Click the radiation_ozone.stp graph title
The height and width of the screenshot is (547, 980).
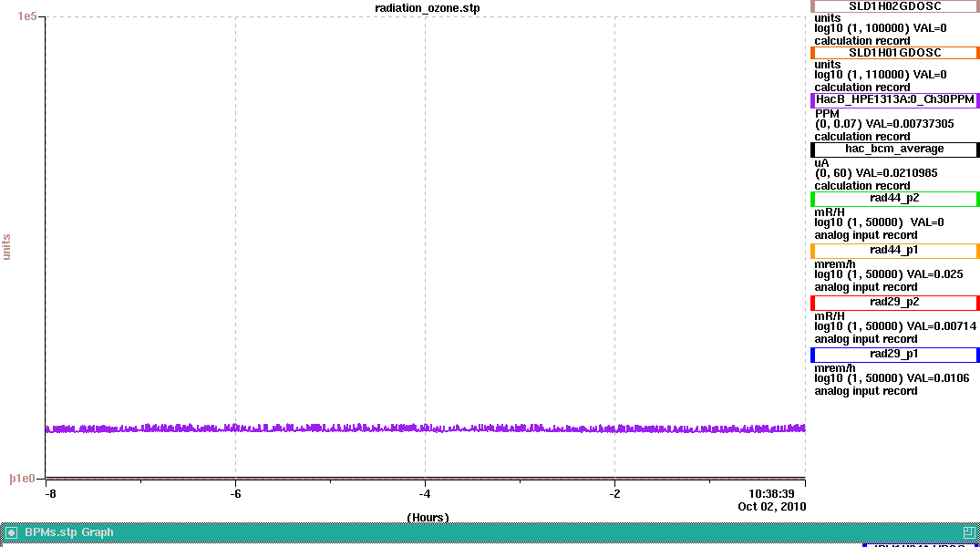[x=428, y=8]
